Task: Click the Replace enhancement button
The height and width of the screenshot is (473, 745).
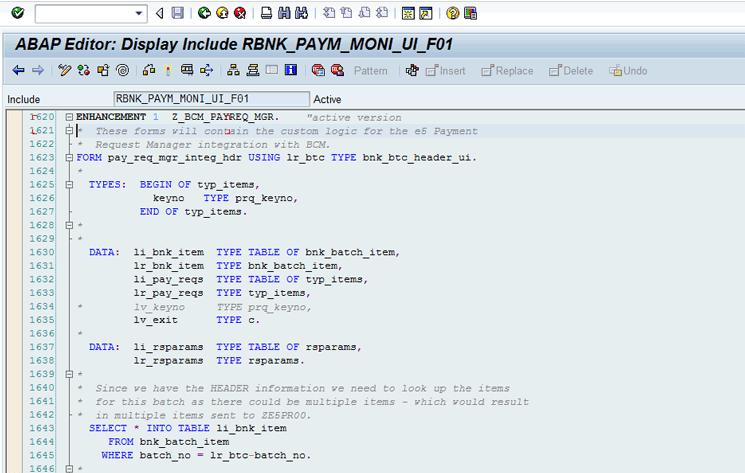Action: [507, 71]
